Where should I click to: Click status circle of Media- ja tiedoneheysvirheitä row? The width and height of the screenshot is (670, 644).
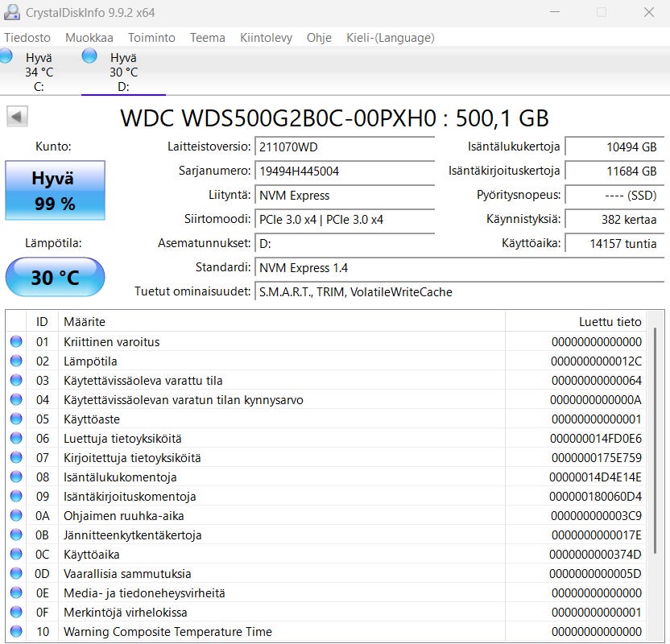pyautogui.click(x=16, y=592)
